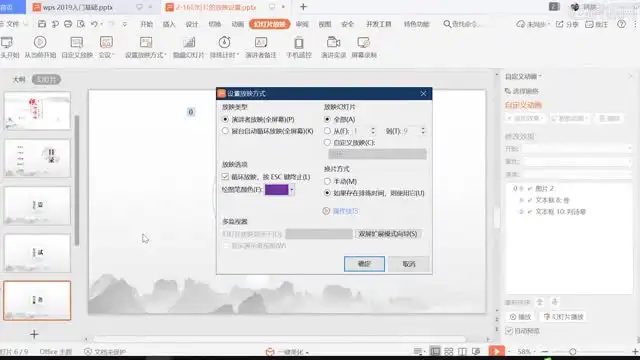Select Manual (手动) advance radio
Viewport: 640px width, 360px height.
pos(327,181)
